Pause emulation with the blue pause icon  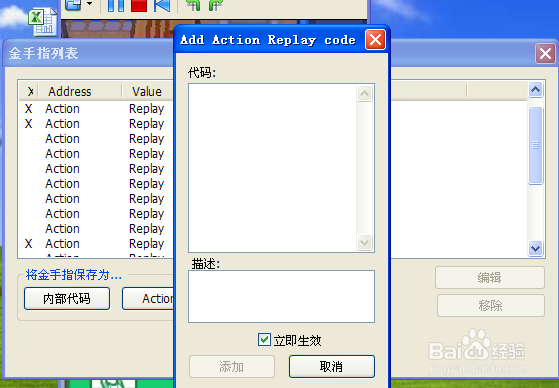[x=116, y=5]
